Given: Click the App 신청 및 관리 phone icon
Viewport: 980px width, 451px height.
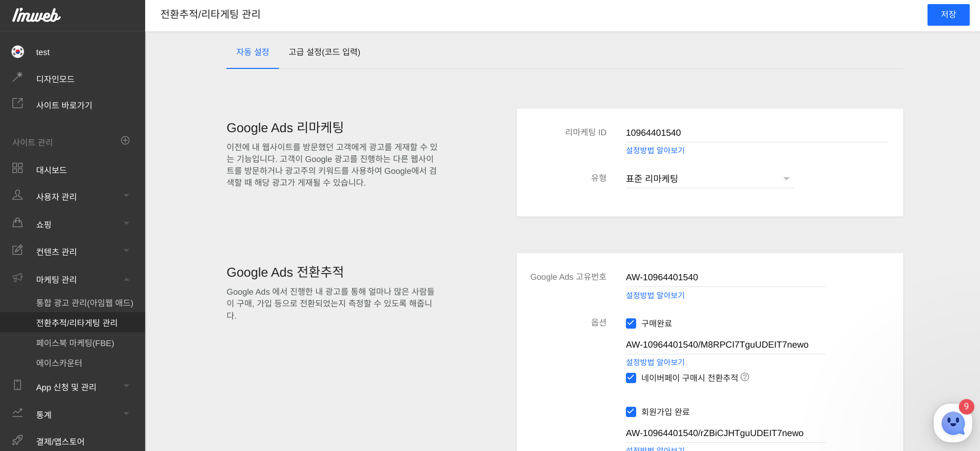Looking at the screenshot, I should click(x=17, y=385).
